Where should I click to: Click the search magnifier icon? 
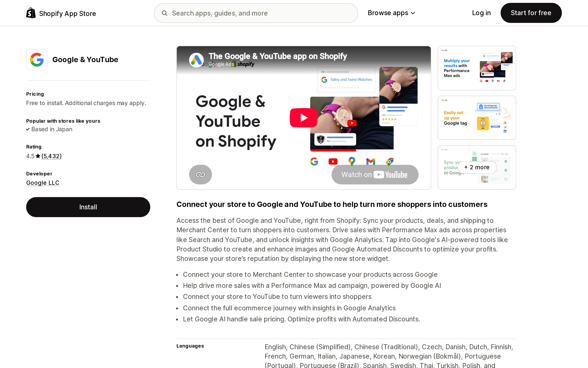[x=165, y=13]
